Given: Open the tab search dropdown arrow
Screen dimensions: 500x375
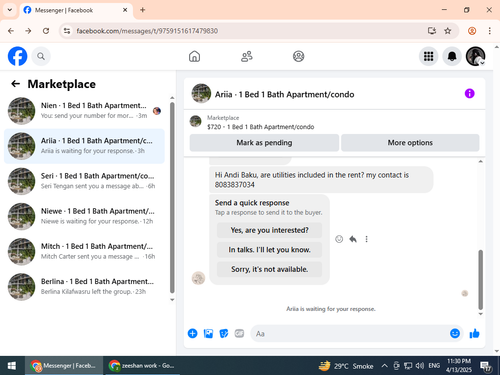Looking at the screenshot, I should pyautogui.click(x=10, y=10).
